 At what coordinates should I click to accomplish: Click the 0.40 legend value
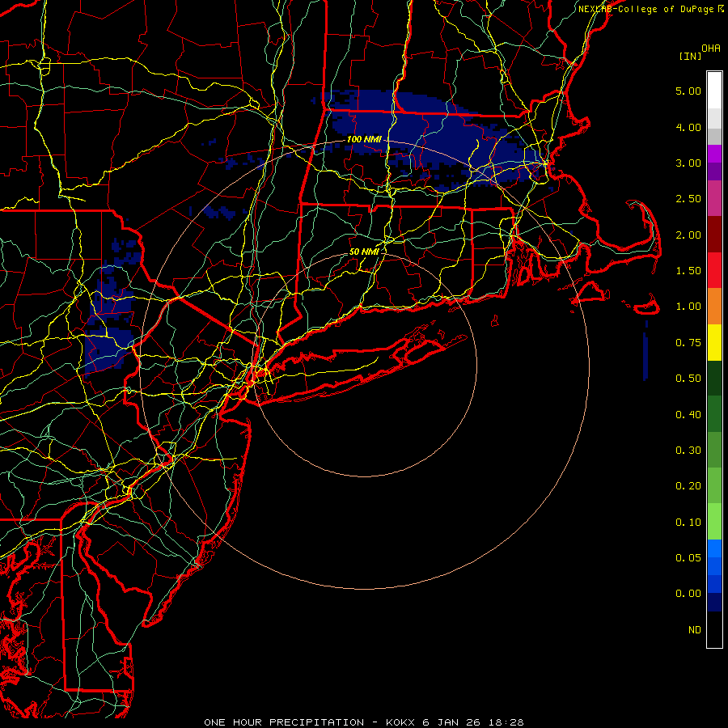coord(688,415)
